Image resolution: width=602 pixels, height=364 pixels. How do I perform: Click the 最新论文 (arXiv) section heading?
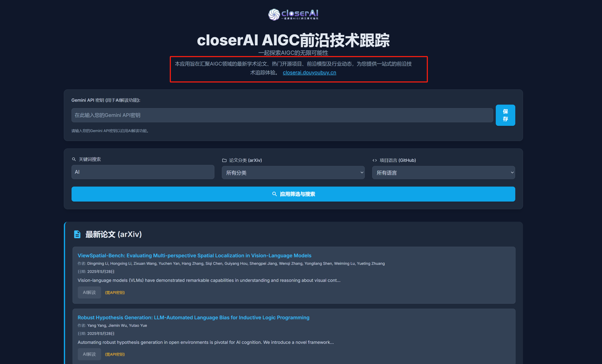pos(114,234)
